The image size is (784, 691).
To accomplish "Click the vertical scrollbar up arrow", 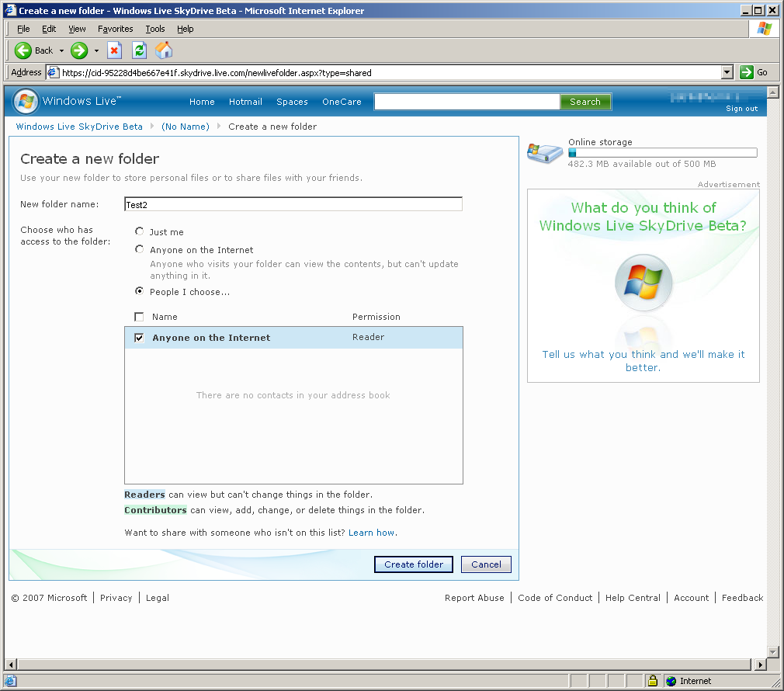I will coord(773,92).
